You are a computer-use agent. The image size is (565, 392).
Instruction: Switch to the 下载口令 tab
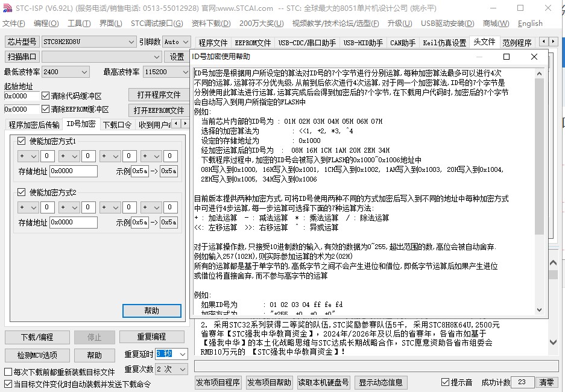(117, 125)
